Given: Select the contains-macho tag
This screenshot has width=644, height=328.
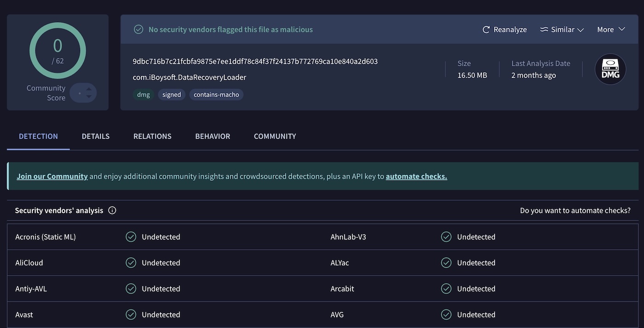Looking at the screenshot, I should 216,94.
